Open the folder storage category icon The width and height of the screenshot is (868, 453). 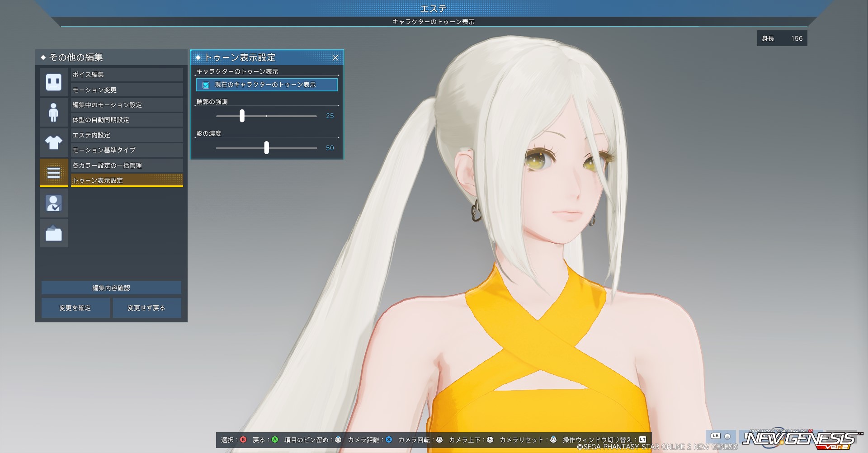point(54,233)
